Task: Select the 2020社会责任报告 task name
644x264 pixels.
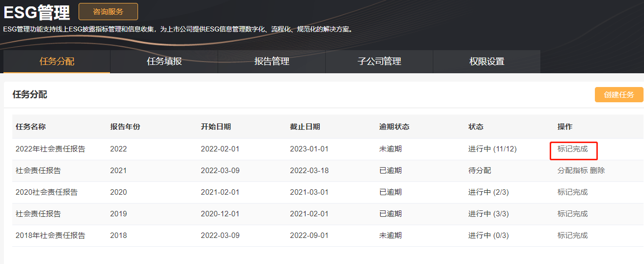Action: (x=47, y=192)
